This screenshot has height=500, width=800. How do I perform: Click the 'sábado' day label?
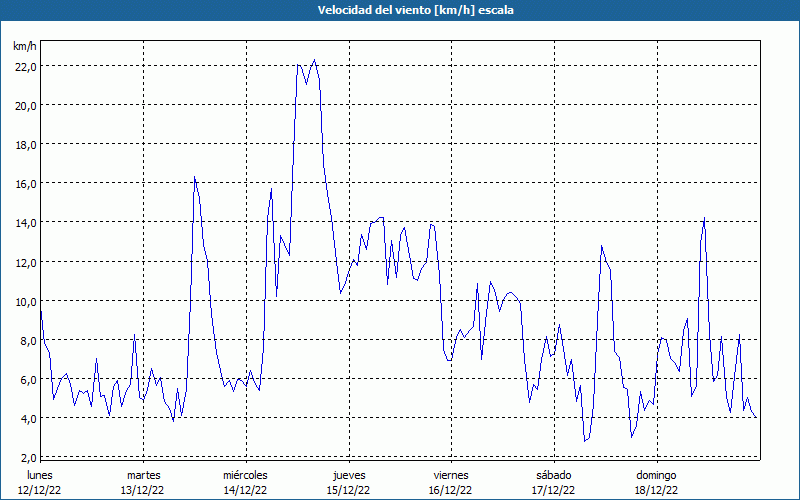tap(554, 475)
